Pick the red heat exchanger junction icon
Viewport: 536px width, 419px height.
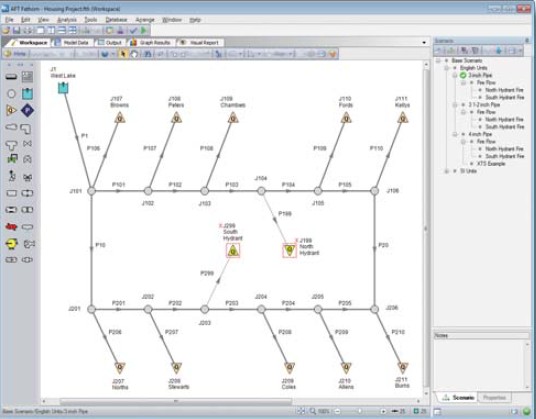click(11, 227)
